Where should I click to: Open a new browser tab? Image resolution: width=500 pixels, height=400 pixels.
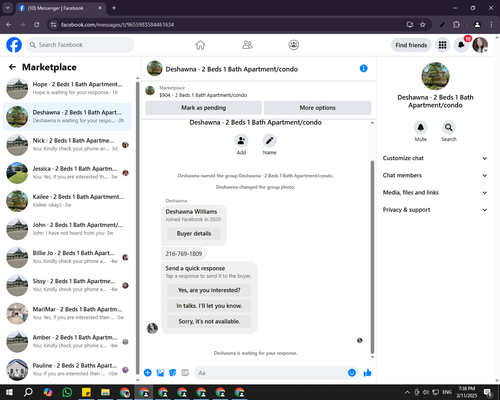(114, 8)
